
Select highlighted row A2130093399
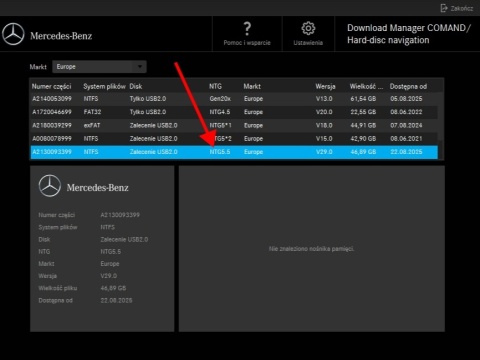coord(234,152)
